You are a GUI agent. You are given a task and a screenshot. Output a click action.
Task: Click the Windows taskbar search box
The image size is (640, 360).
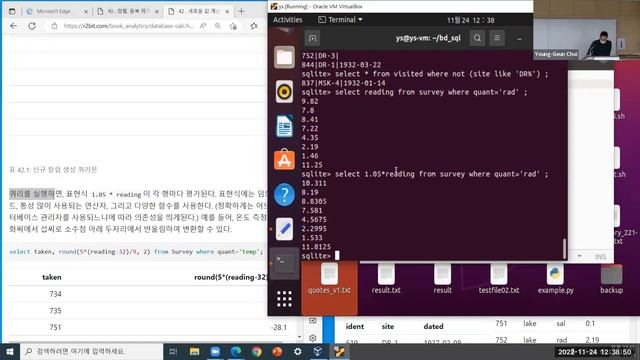coord(91,351)
